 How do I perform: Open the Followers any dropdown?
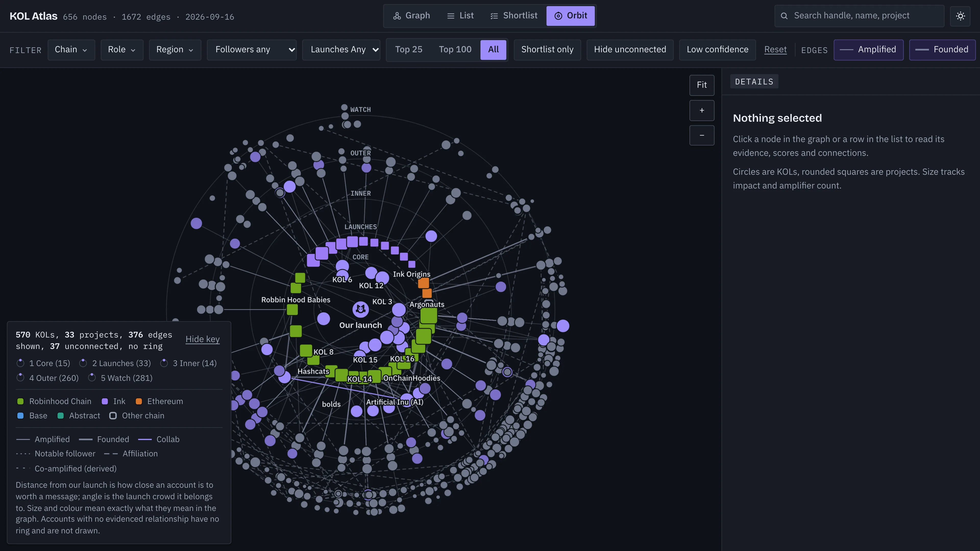pyautogui.click(x=251, y=50)
